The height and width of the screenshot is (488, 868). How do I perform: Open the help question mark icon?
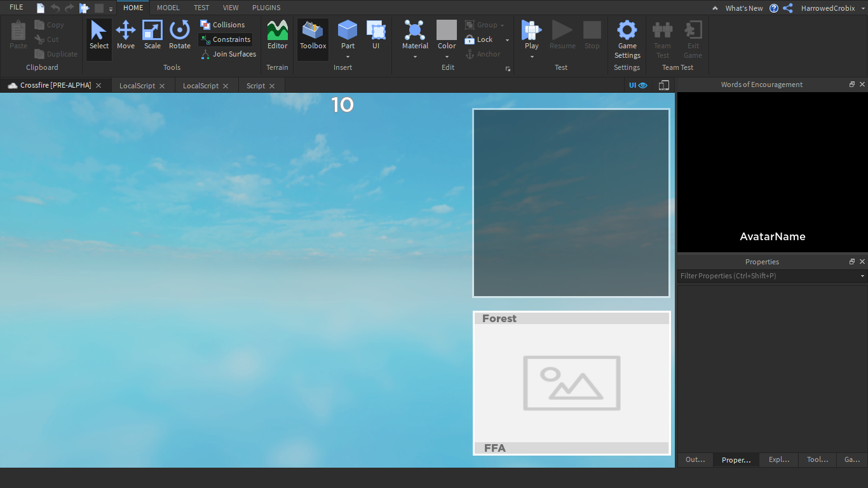click(x=774, y=8)
